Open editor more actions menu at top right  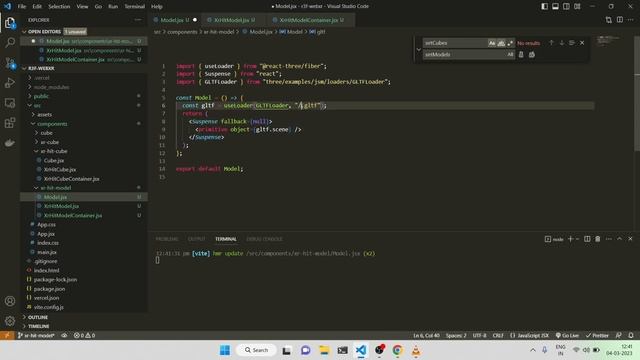coord(631,20)
